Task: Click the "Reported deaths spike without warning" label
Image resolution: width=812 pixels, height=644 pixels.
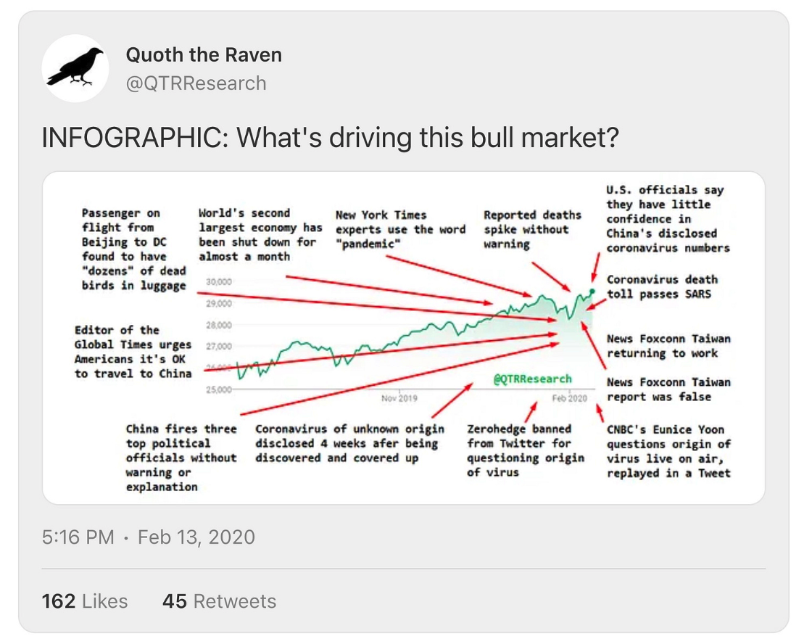Action: 532,229
